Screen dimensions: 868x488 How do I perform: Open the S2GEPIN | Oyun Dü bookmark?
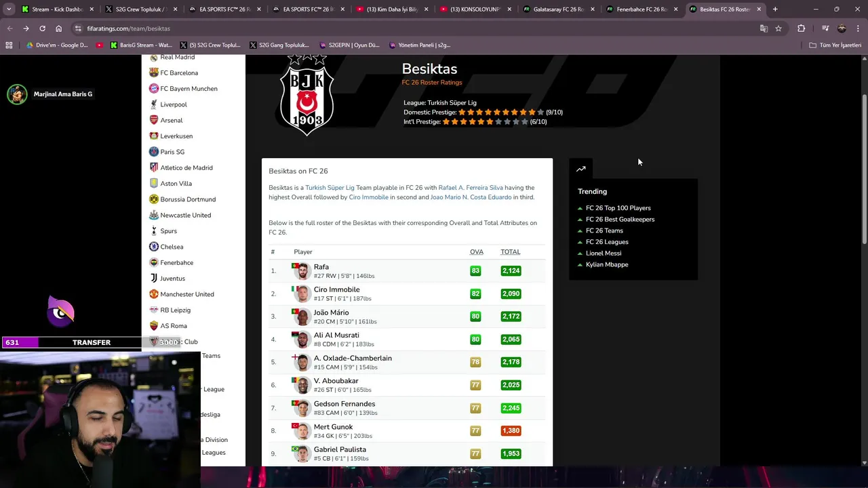click(349, 45)
